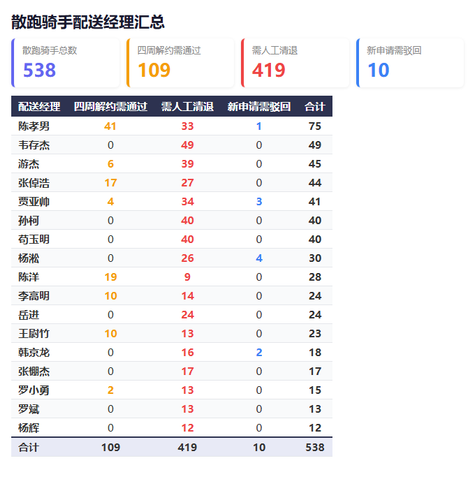This screenshot has height=500, width=475.
Task: Click red value 14 in 李高明 row
Action: (187, 296)
